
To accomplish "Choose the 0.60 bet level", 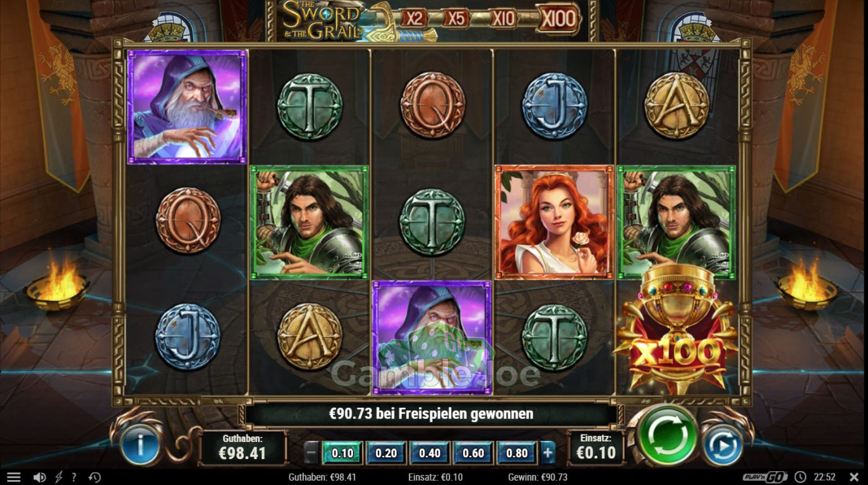I will click(x=473, y=453).
